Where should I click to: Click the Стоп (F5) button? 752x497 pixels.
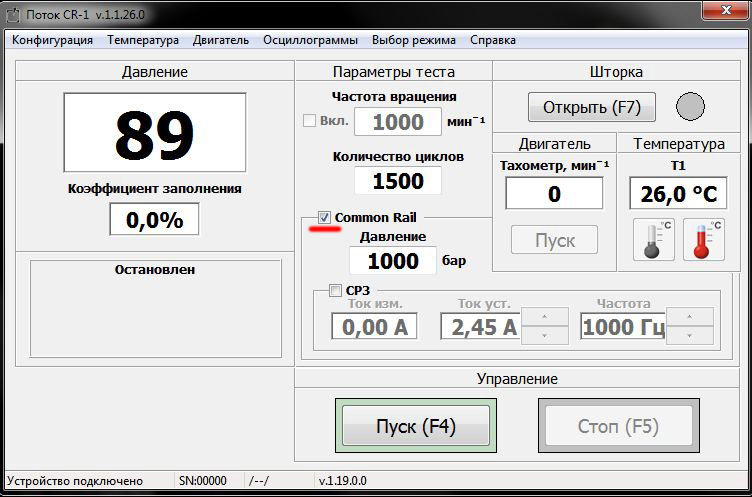pyautogui.click(x=619, y=426)
